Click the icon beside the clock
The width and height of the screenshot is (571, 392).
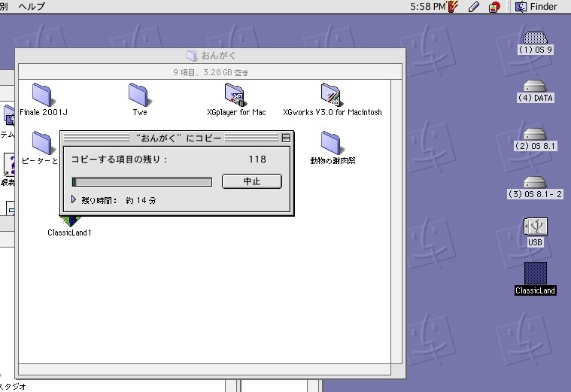tap(453, 7)
